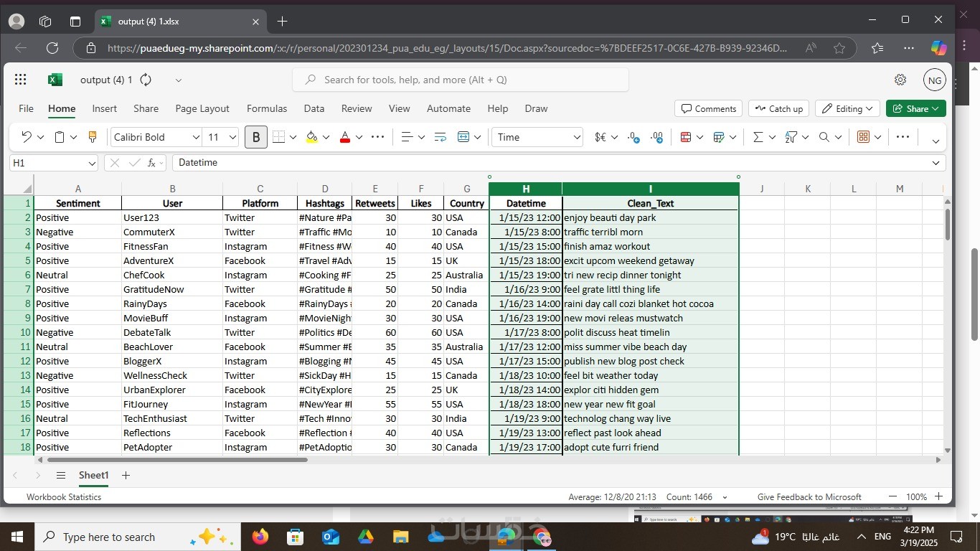Switch to the Automate tab

(x=448, y=108)
